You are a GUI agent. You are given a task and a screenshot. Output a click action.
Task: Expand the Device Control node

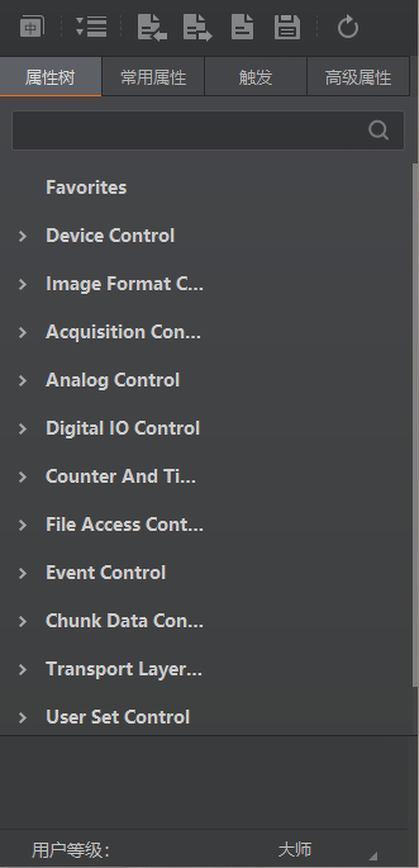23,236
